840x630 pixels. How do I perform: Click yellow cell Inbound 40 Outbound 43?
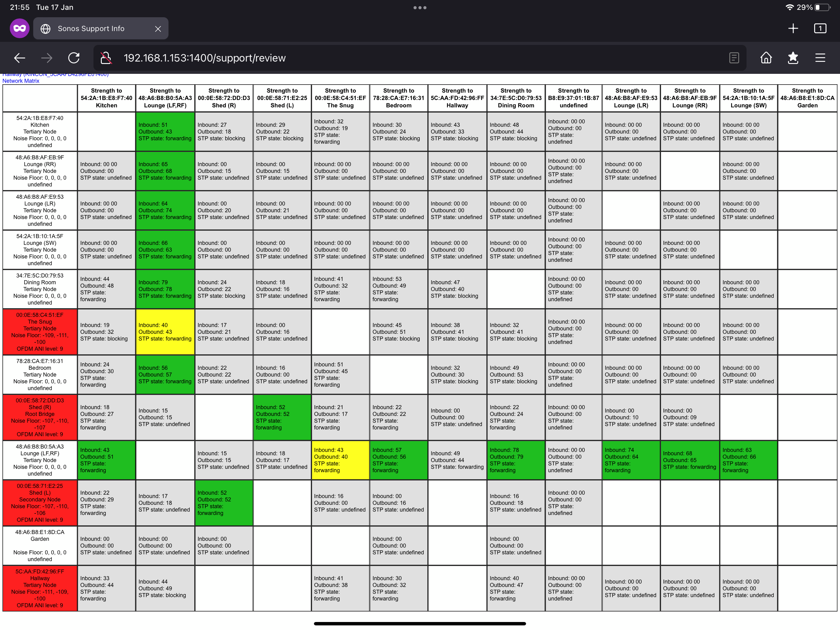coord(165,332)
